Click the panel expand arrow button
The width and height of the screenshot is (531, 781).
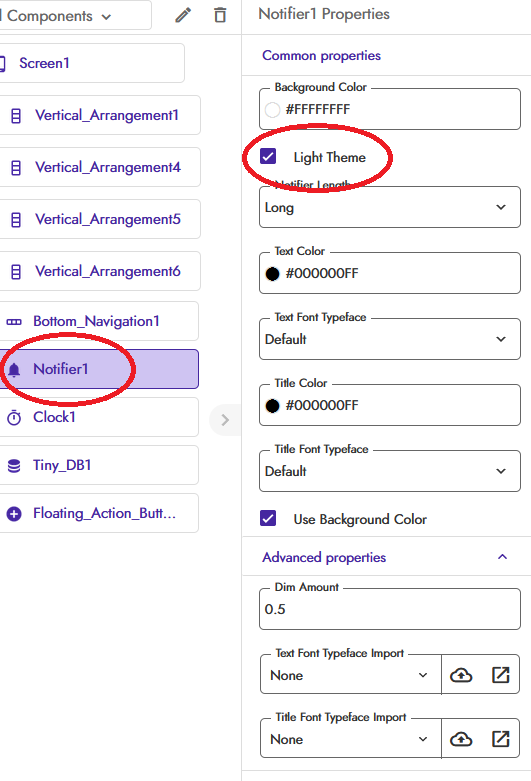tap(225, 420)
